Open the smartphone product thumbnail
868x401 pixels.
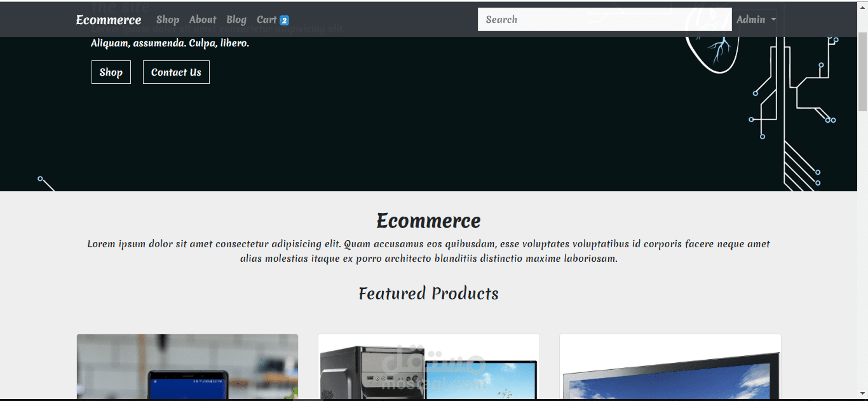187,367
